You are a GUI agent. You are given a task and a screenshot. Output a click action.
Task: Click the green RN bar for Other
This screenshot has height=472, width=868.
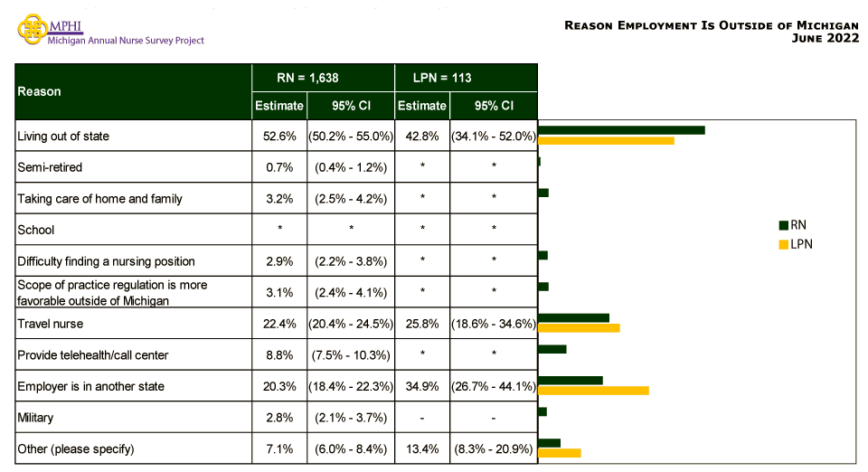click(549, 443)
